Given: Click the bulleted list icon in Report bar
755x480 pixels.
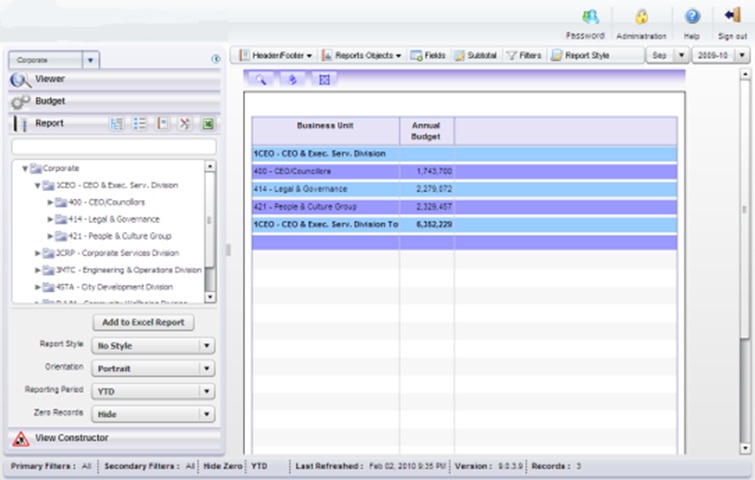Looking at the screenshot, I should (140, 124).
